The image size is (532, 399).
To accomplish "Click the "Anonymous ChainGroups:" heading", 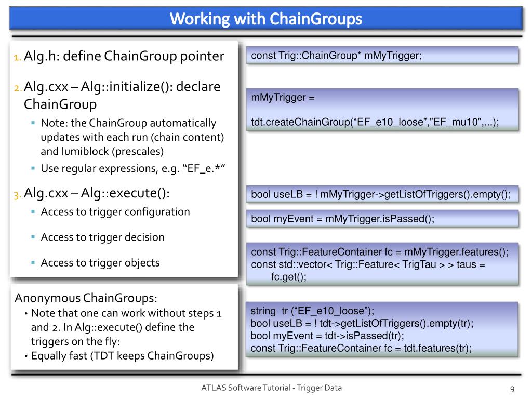I will tap(86, 298).
